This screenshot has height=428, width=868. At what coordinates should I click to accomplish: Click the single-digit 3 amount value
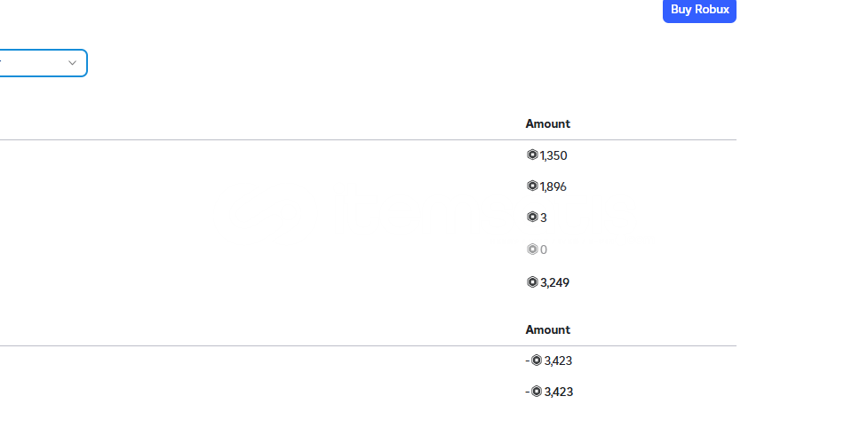(544, 218)
